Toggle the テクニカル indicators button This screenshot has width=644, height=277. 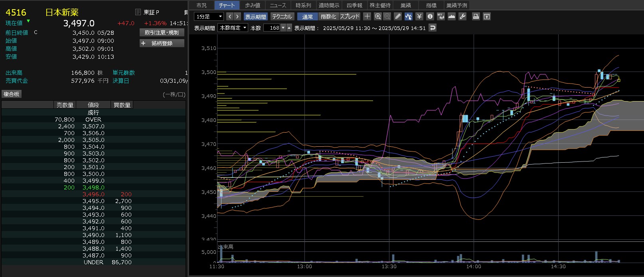(x=282, y=16)
